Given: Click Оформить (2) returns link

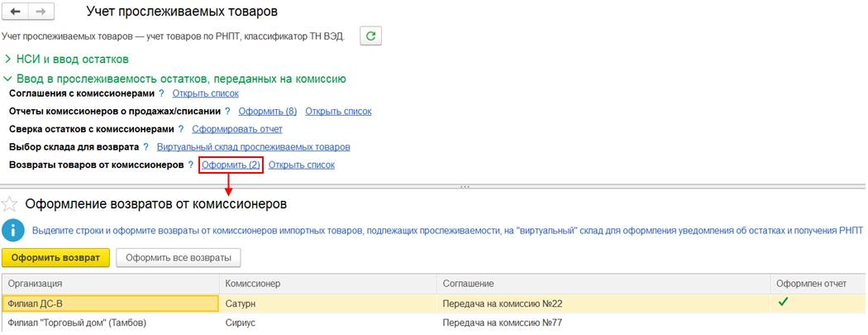Looking at the screenshot, I should click(231, 165).
